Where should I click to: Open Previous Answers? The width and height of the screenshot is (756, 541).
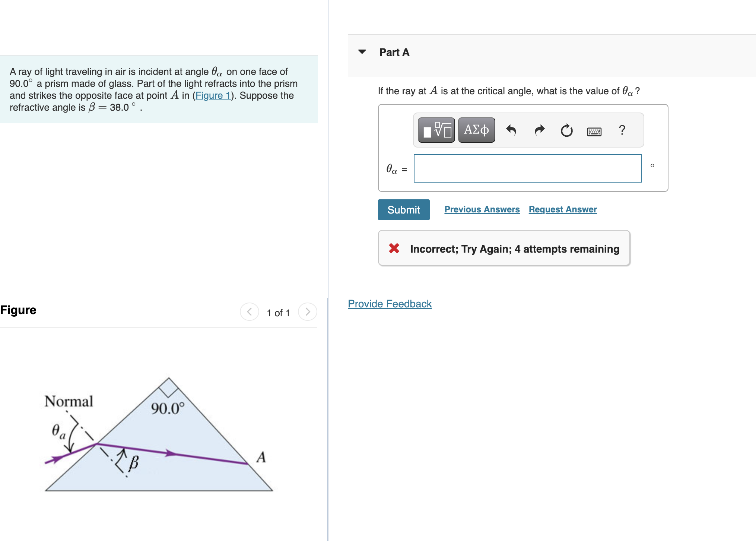(x=482, y=209)
